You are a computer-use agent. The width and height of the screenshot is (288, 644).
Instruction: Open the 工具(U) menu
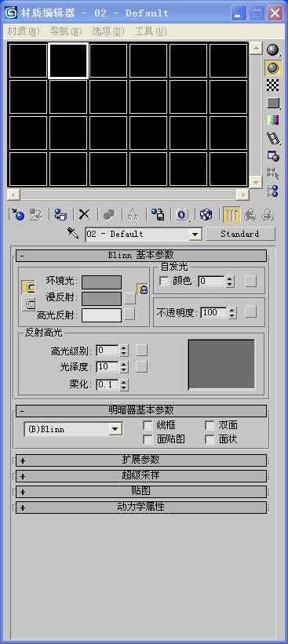151,31
